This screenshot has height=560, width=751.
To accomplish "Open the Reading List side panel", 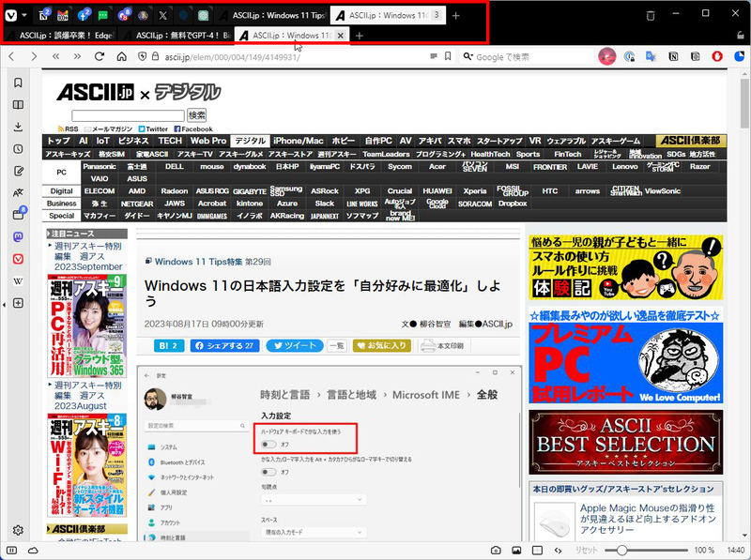I will (x=18, y=105).
